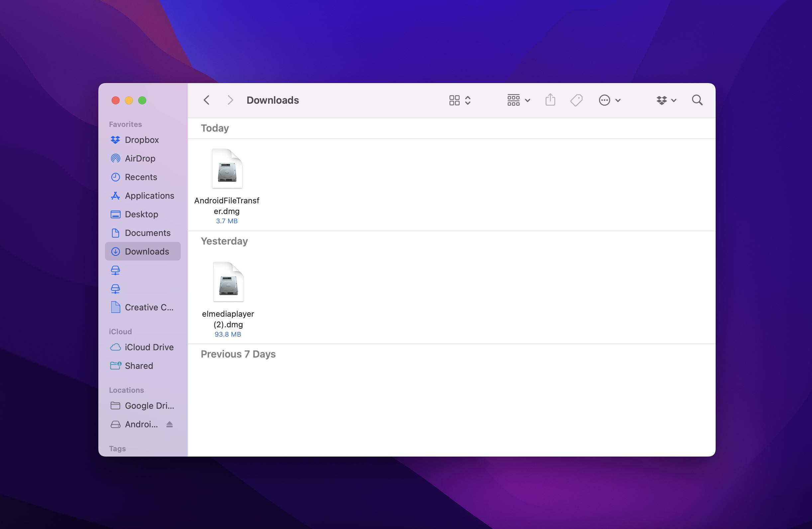812x529 pixels.
Task: Open Shared in the sidebar
Action: coord(143,366)
